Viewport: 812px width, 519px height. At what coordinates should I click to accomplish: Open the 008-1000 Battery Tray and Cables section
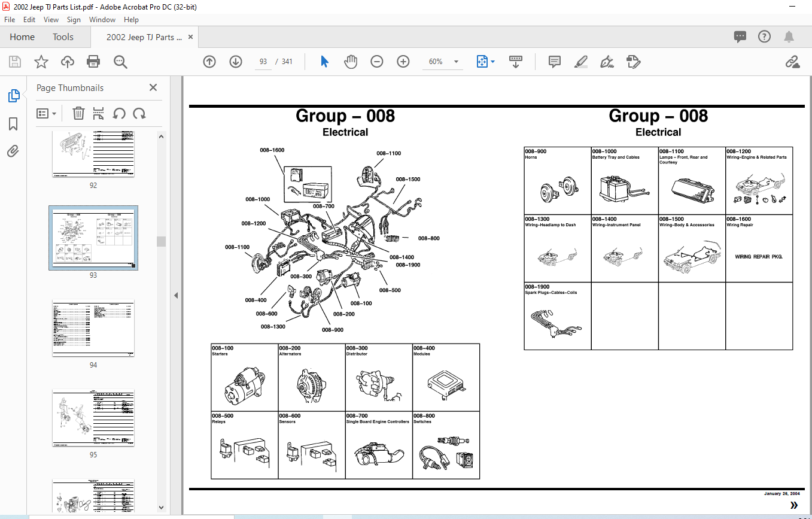[625, 181]
